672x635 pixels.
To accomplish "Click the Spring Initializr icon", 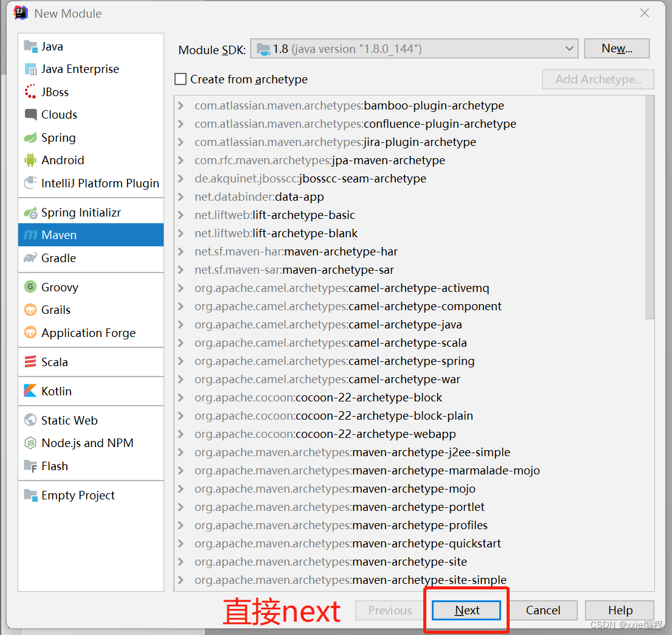I will point(30,212).
